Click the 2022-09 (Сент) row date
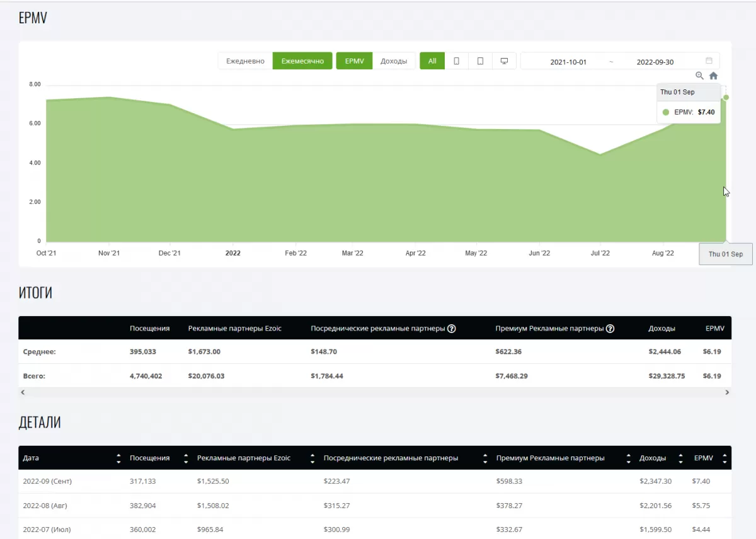 [47, 481]
